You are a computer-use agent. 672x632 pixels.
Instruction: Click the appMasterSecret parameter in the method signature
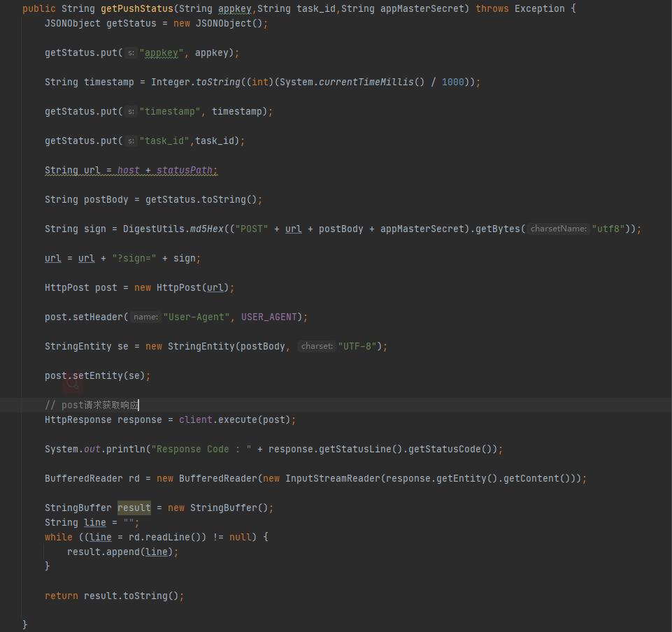pyautogui.click(x=422, y=8)
